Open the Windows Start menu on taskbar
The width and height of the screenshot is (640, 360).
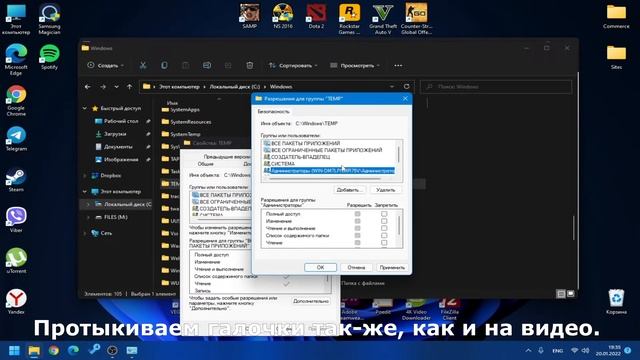click(x=14, y=350)
